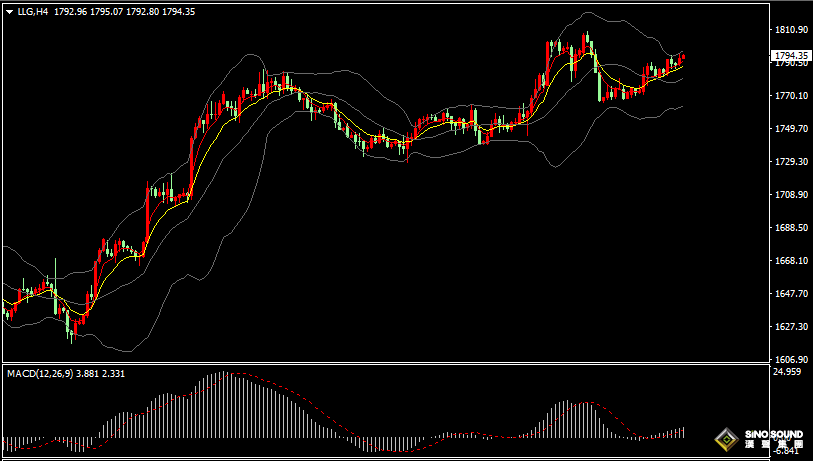The height and width of the screenshot is (461, 813).
Task: Click the 1770.10 price axis label
Action: click(790, 96)
